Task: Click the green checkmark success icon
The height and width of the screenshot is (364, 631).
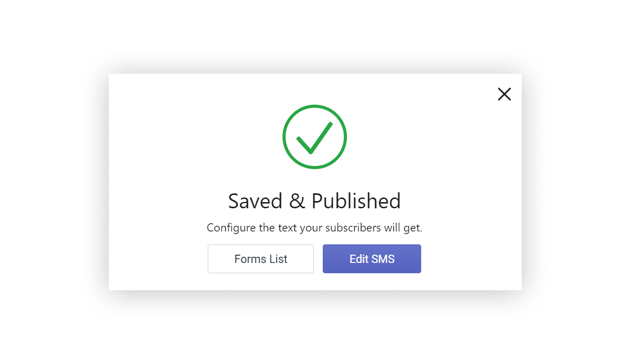Action: tap(314, 137)
